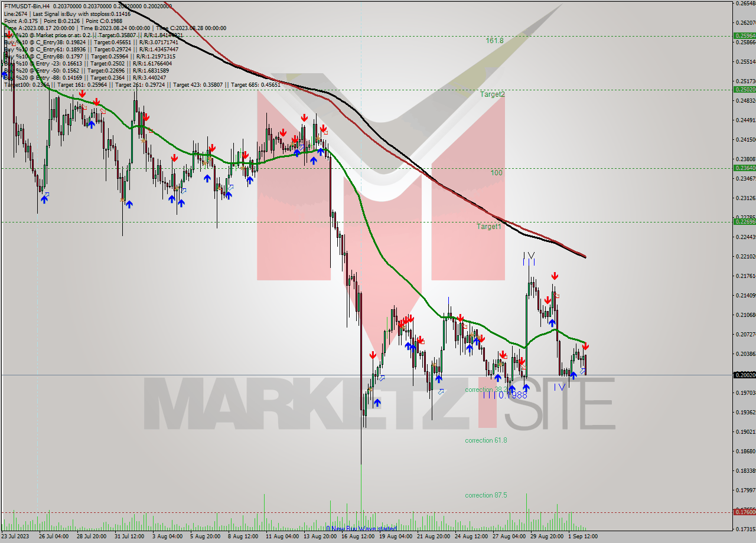Select the red dashed line at 0.17600
756x543 pixels.
pos(366,512)
